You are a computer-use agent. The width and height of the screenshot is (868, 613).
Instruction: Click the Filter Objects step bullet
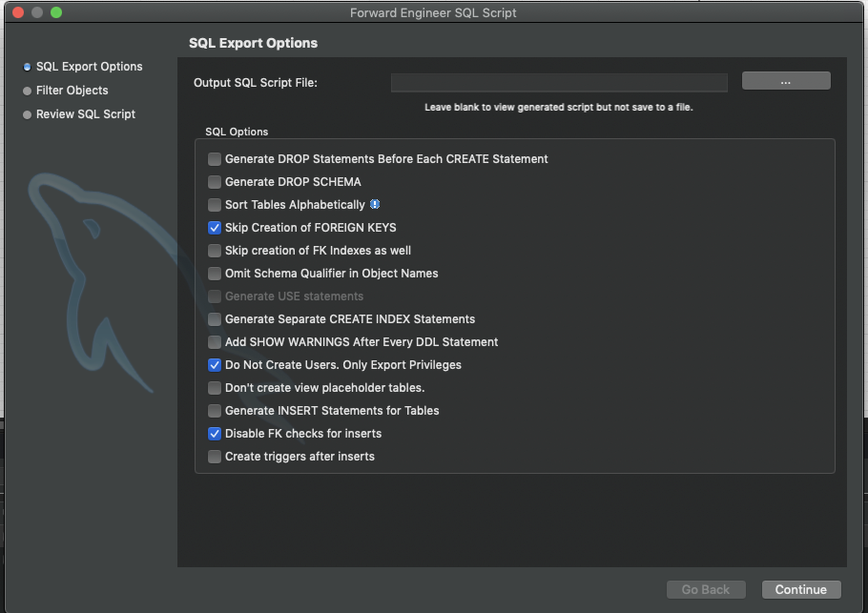(x=27, y=91)
